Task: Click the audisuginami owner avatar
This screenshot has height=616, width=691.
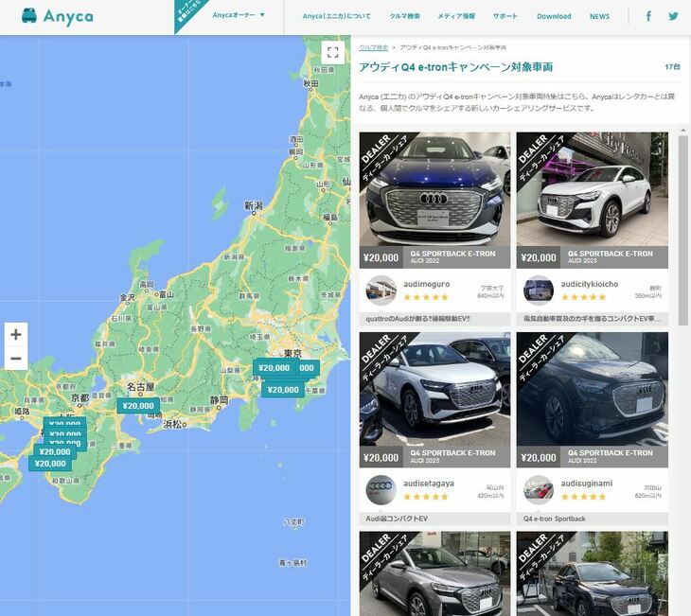Action: (x=538, y=489)
